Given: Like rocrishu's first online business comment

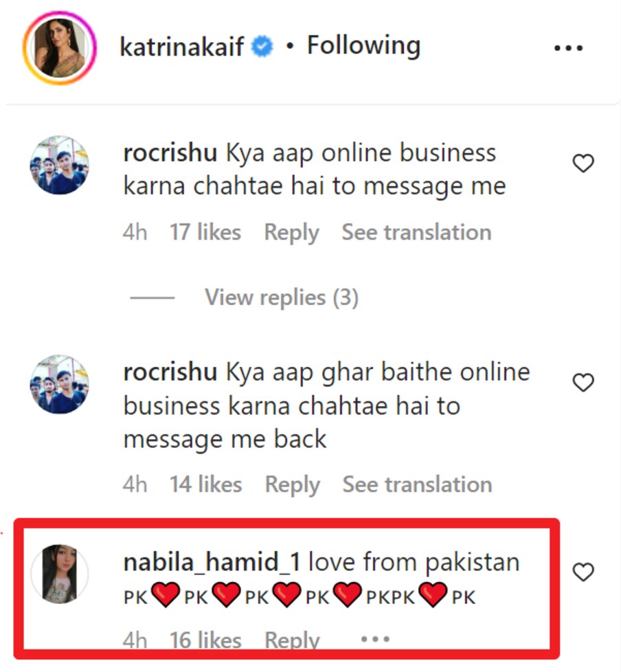Looking at the screenshot, I should point(583,164).
